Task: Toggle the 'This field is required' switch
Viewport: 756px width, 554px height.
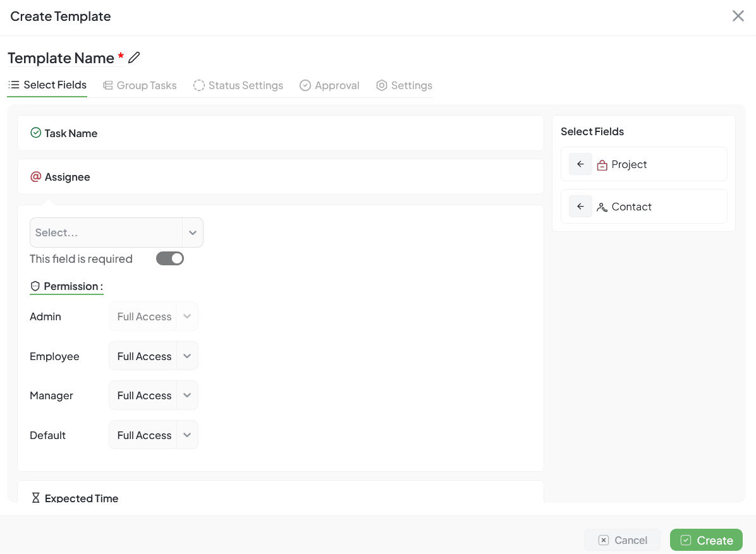Action: pyautogui.click(x=170, y=258)
